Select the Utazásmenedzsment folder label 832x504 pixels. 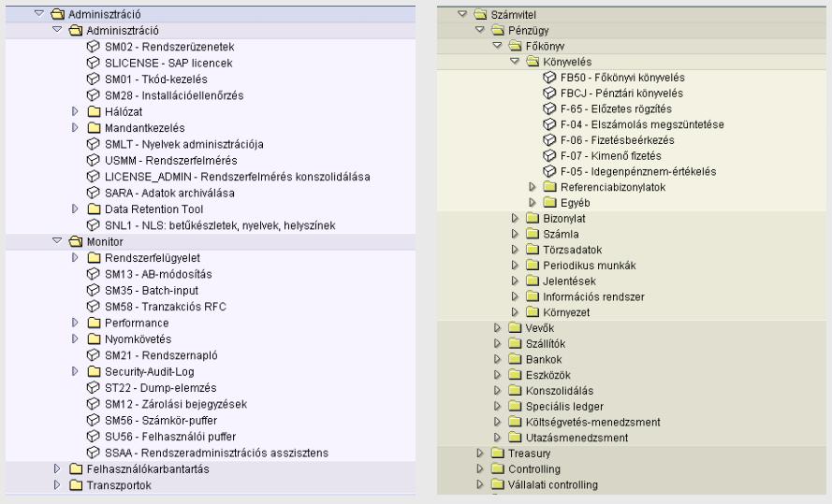(577, 438)
